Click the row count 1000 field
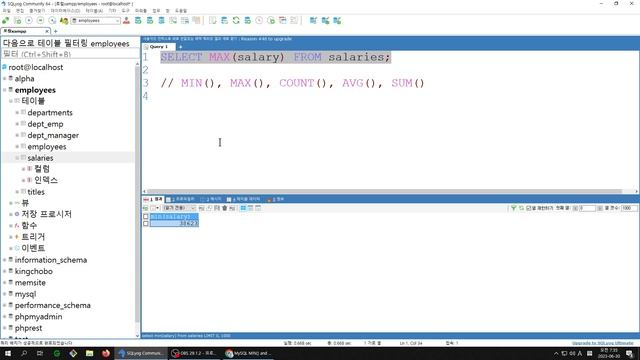Screen dimensions: 640x360 point(628,208)
